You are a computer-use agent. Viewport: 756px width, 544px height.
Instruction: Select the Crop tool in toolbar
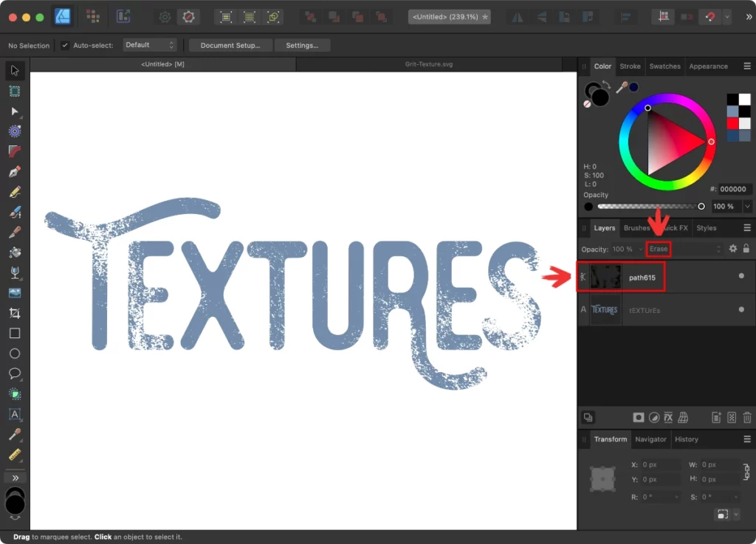click(14, 313)
